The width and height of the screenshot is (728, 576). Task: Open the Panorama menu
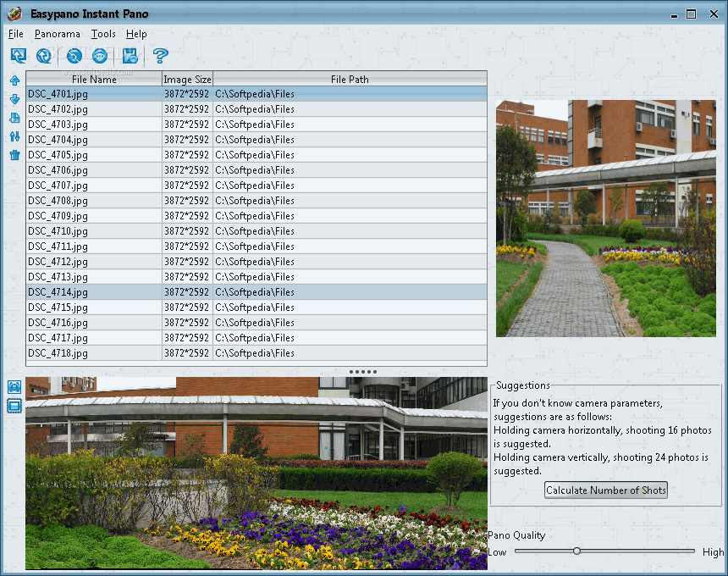[x=57, y=34]
